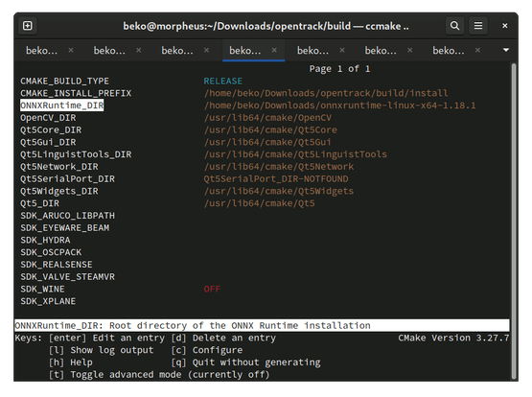Close the first beko tab
Screen dimensions: 532x397
71,50
